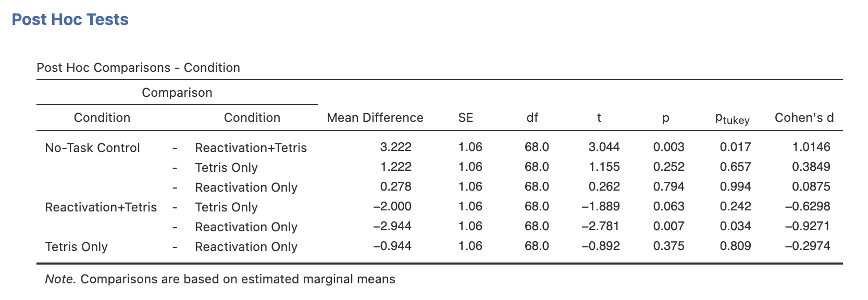Click the mean difference value 3.222
868x300 pixels.
tap(396, 147)
